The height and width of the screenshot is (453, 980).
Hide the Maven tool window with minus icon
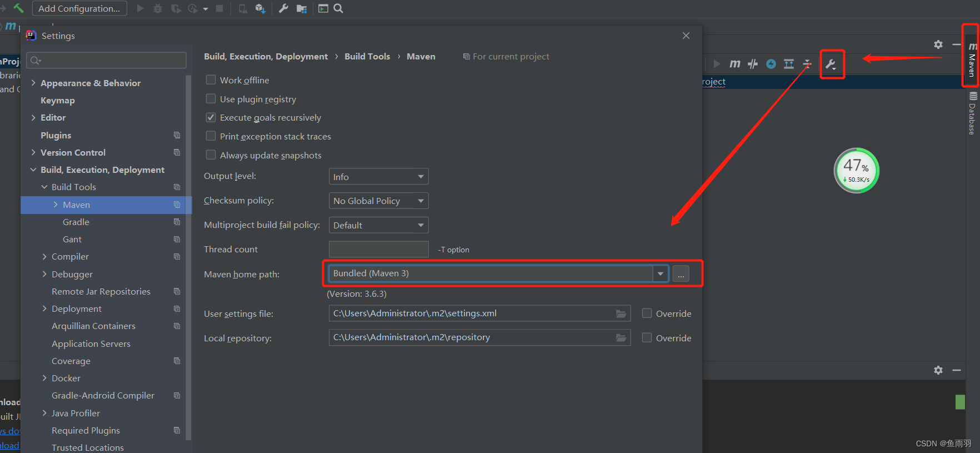[957, 44]
